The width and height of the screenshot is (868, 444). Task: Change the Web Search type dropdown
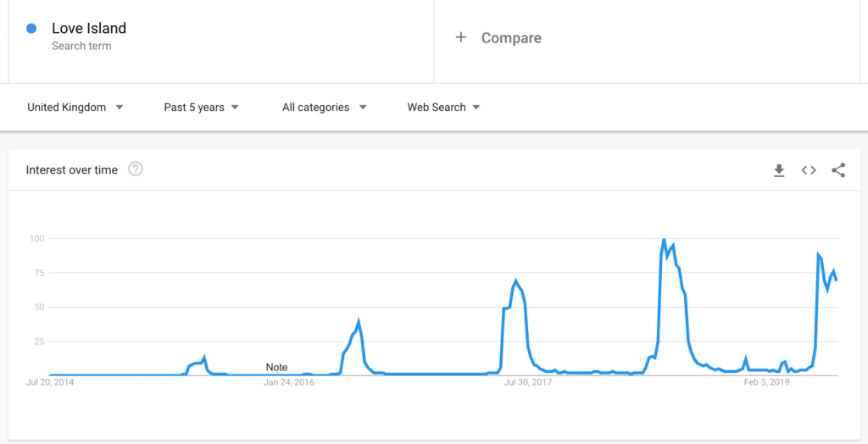tap(443, 108)
